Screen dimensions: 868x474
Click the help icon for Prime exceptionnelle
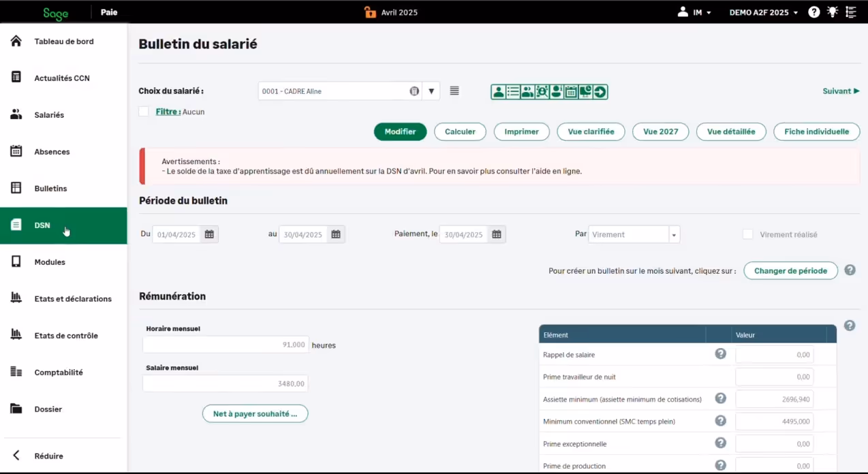pyautogui.click(x=721, y=443)
